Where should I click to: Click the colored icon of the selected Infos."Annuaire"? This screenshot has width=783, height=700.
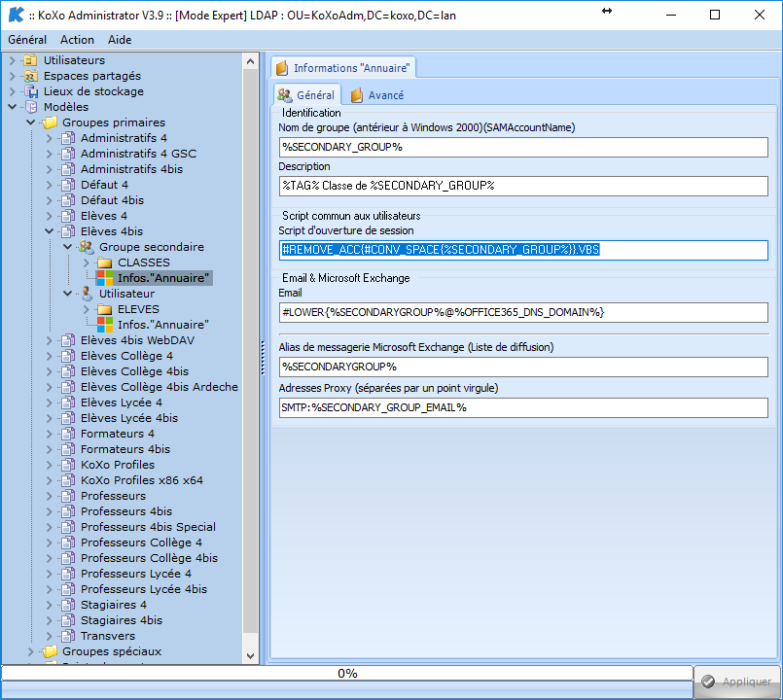[x=105, y=278]
